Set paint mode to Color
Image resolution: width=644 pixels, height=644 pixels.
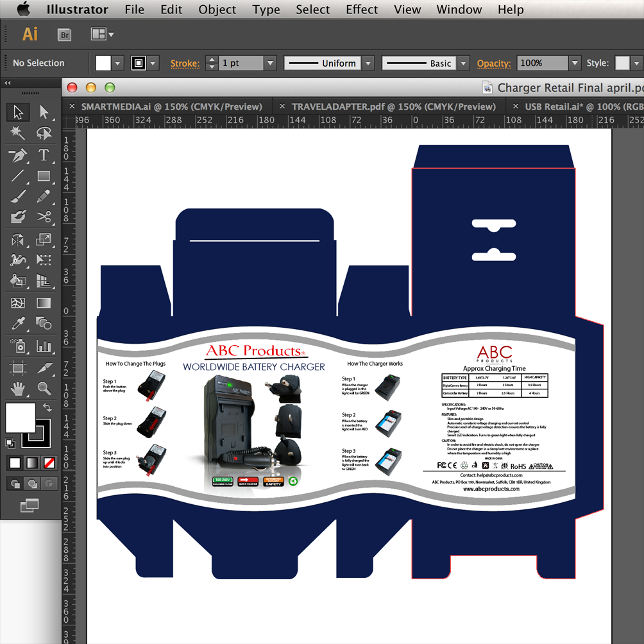(x=15, y=463)
